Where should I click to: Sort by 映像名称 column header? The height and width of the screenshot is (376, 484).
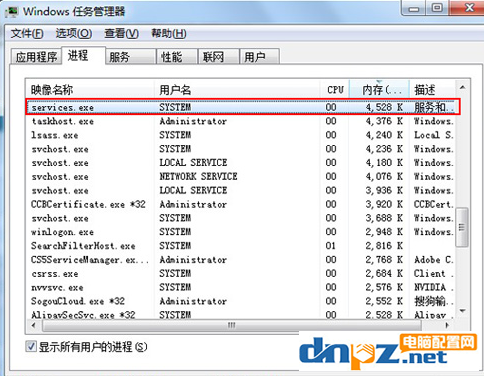(90, 90)
